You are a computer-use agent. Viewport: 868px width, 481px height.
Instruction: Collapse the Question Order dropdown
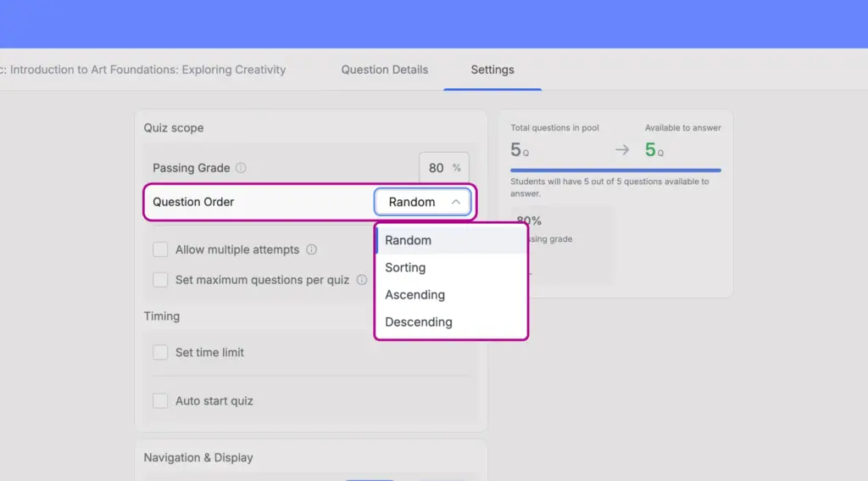[422, 202]
